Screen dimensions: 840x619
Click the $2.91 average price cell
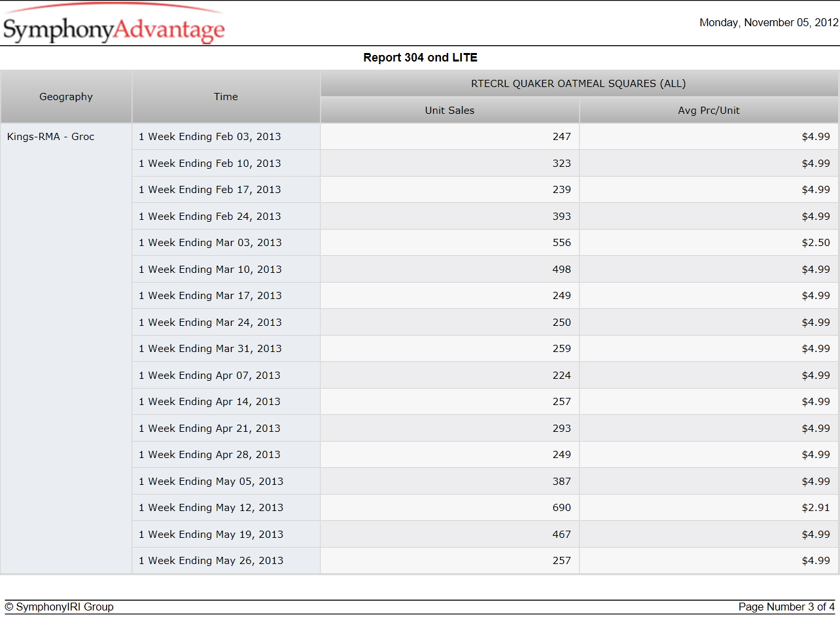point(709,508)
